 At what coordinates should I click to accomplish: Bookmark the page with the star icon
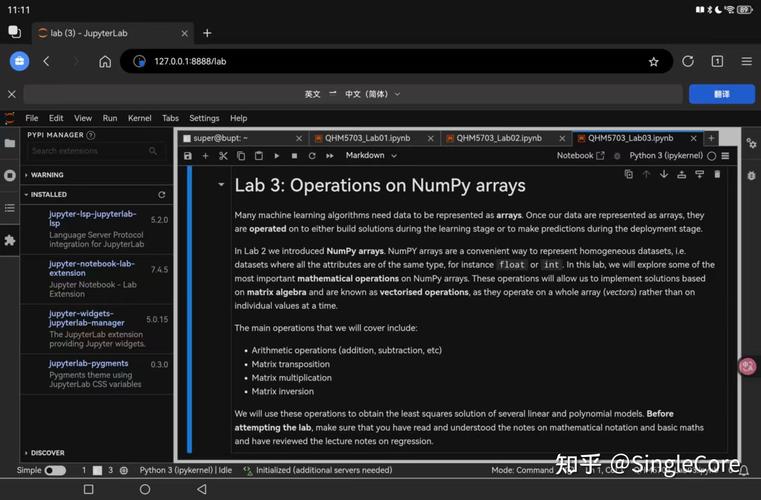(653, 61)
